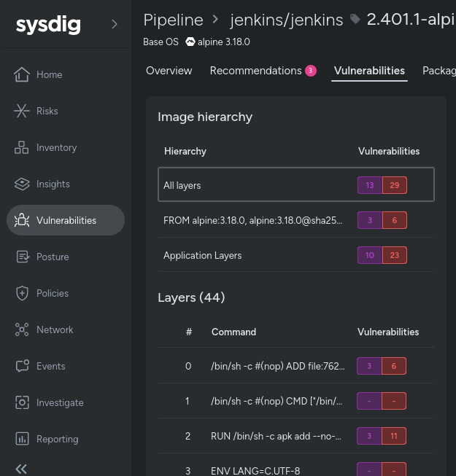Screen dimensions: 456x476
Task: Click high count 6 in FROM alpine row
Action: 395,220
